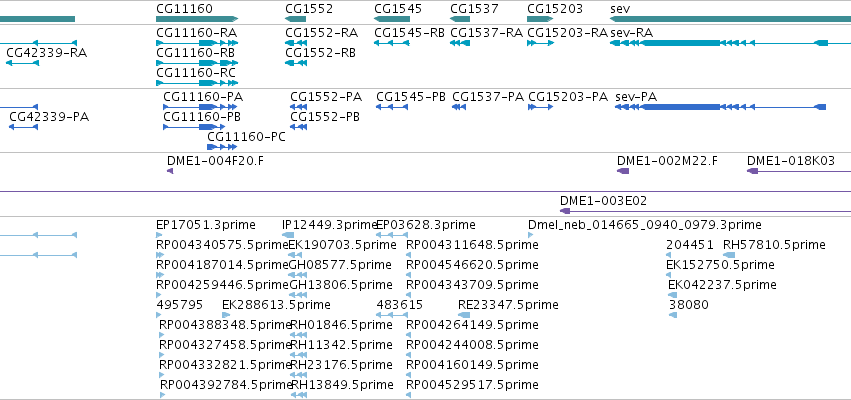Click the CG15203 gene arrow
851x400 pixels.
(x=540, y=19)
